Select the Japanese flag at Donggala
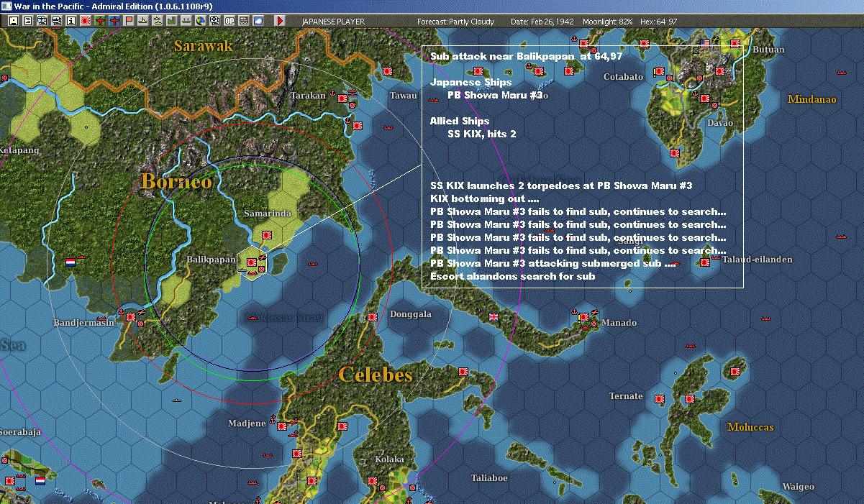The width and height of the screenshot is (864, 504). coord(373,317)
